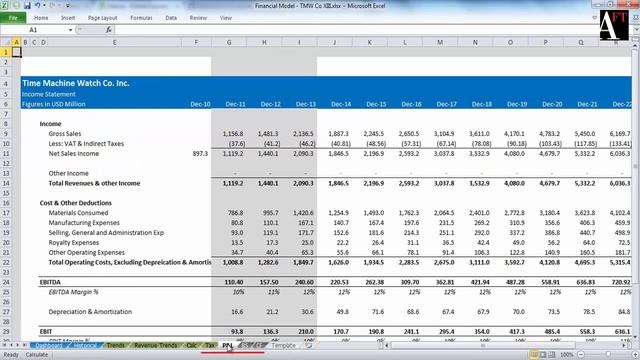
Task: Click the Undo arrow icon
Action: click(38, 5)
